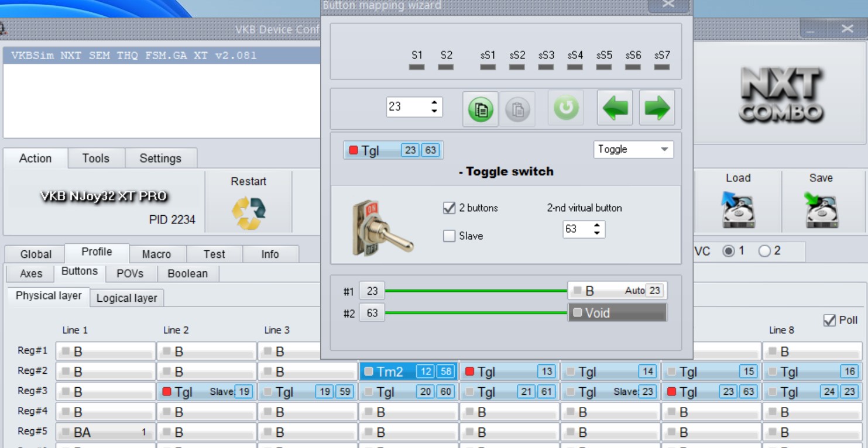This screenshot has width=868, height=448.
Task: Switch to the Info tab
Action: [x=270, y=254]
